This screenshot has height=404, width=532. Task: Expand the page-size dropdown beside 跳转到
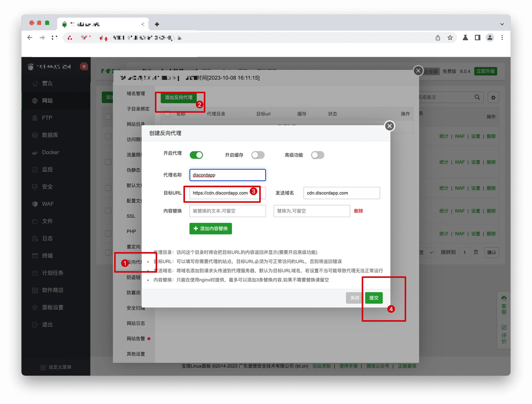(427, 253)
